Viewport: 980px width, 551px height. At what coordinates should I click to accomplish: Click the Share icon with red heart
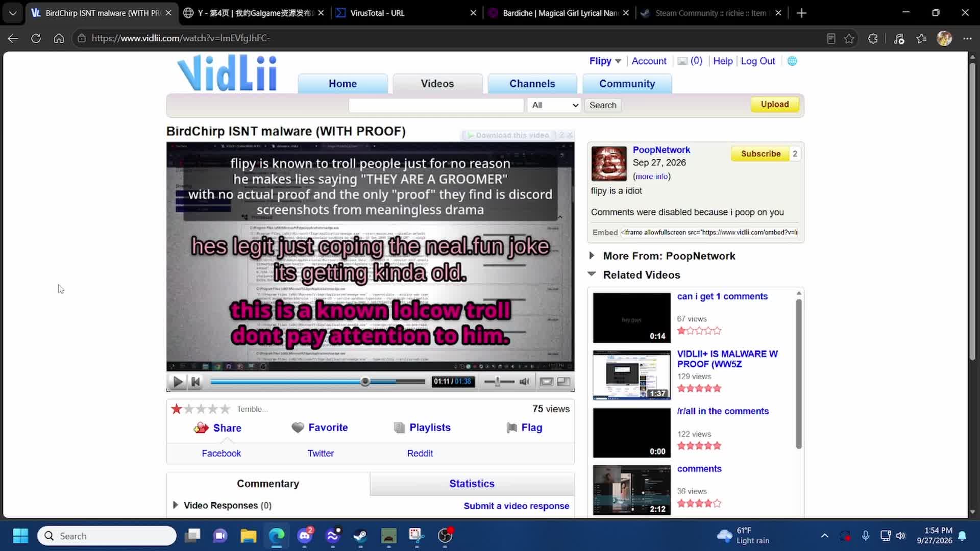201,428
